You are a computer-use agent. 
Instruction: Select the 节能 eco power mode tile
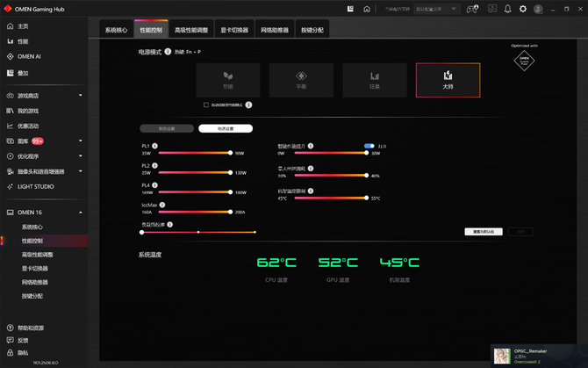click(228, 80)
